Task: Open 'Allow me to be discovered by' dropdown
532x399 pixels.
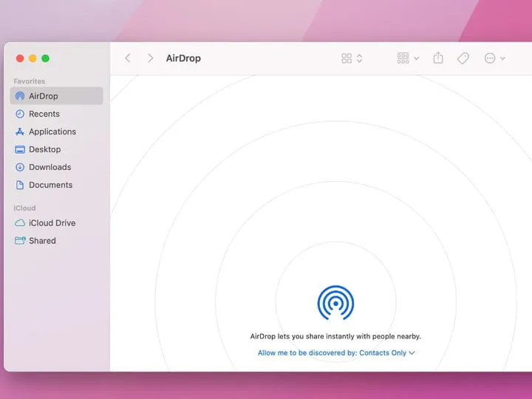Action: point(336,352)
